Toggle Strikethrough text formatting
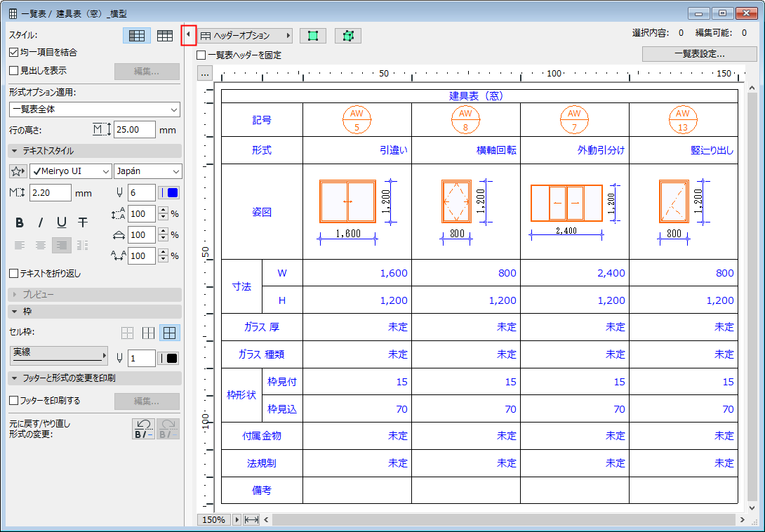 pyautogui.click(x=83, y=222)
